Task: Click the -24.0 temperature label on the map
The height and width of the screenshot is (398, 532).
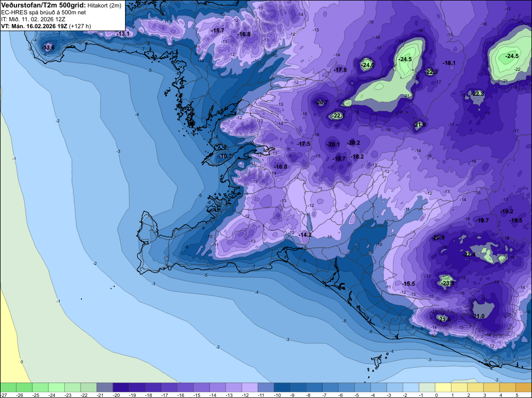Action: pyautogui.click(x=368, y=65)
